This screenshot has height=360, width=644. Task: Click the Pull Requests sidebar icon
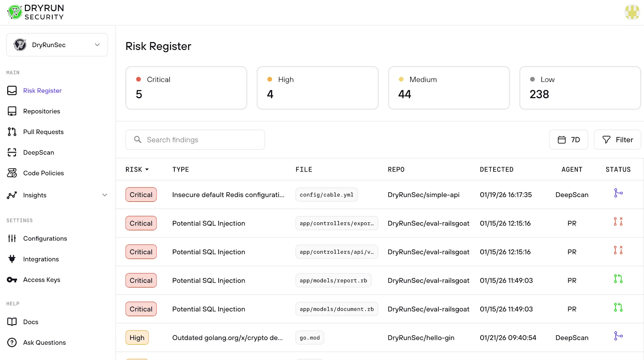pos(12,132)
